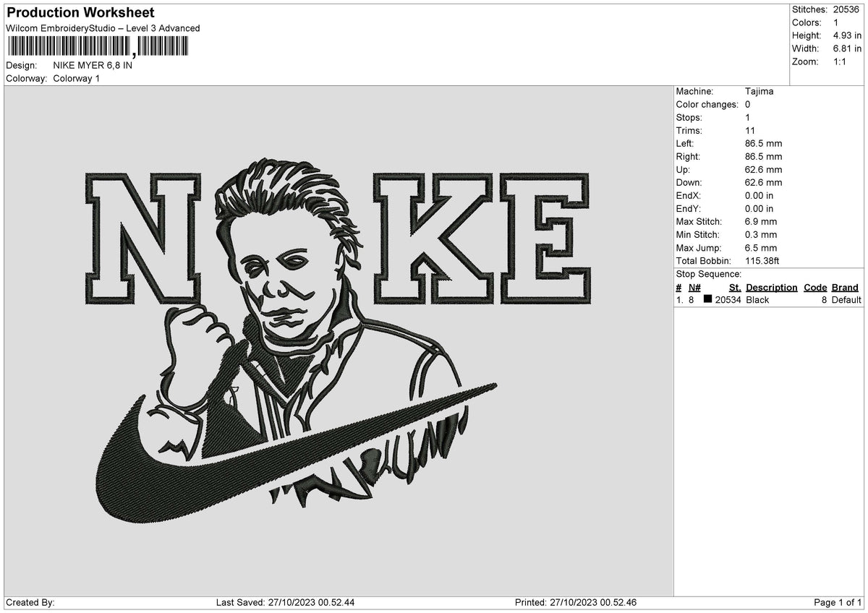868x613 pixels.
Task: Click the Min Stitch value 0.3 mm
Action: click(761, 235)
